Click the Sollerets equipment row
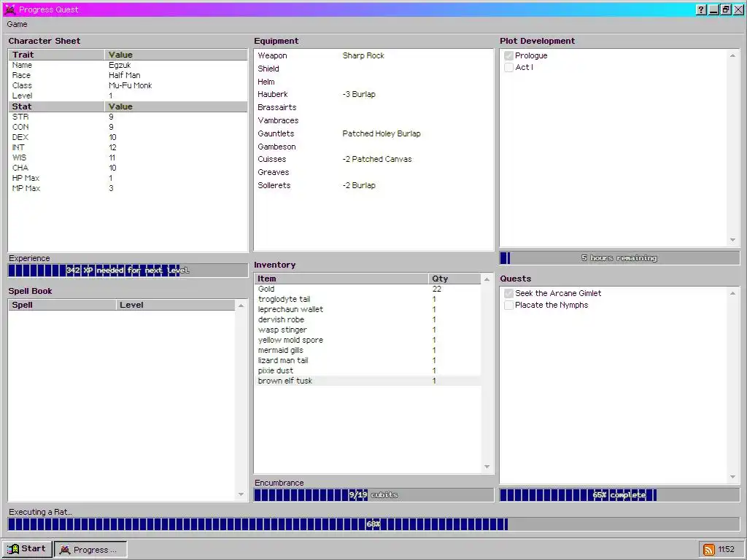 coord(373,185)
